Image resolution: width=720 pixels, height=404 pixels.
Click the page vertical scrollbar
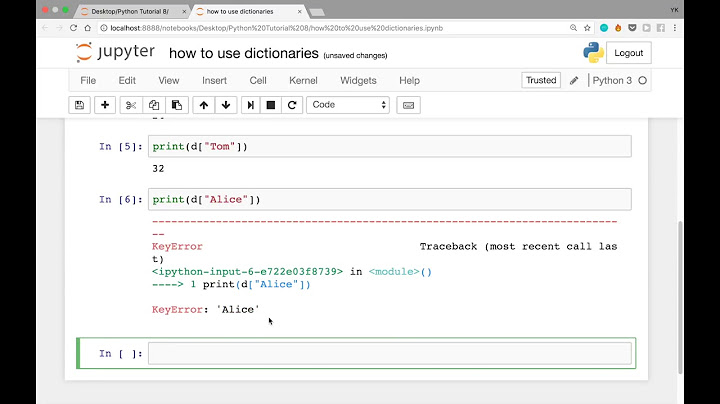click(680, 297)
